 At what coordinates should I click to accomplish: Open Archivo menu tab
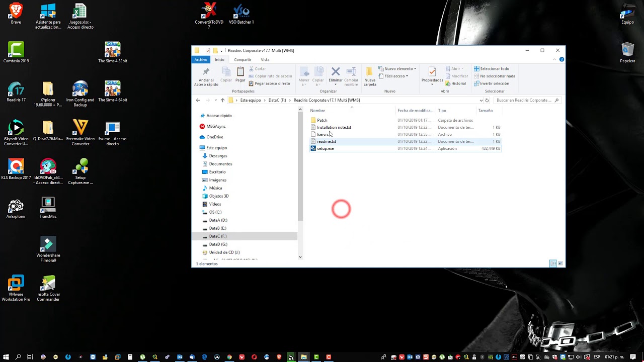pos(201,59)
